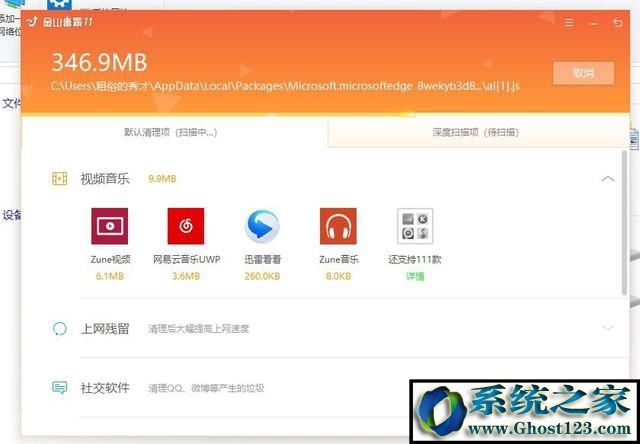This screenshot has width=640, height=444.
Task: Click the 346.9MB scanned size text
Action: [99, 63]
